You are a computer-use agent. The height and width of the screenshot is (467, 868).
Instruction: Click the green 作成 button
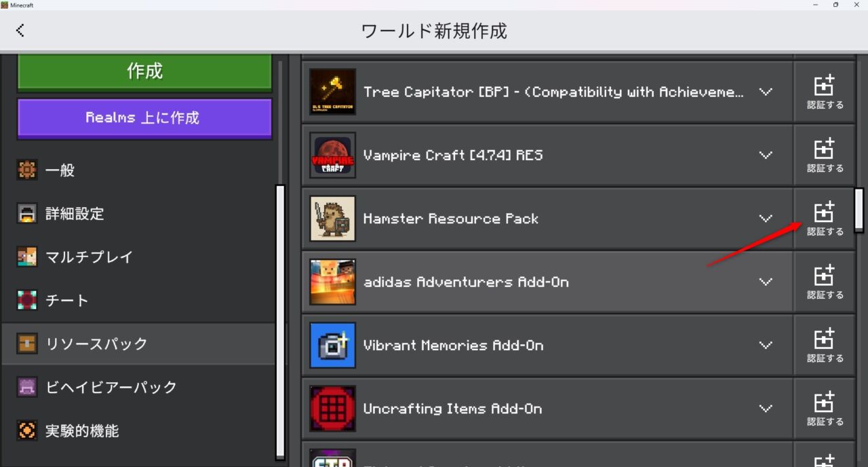pyautogui.click(x=144, y=71)
